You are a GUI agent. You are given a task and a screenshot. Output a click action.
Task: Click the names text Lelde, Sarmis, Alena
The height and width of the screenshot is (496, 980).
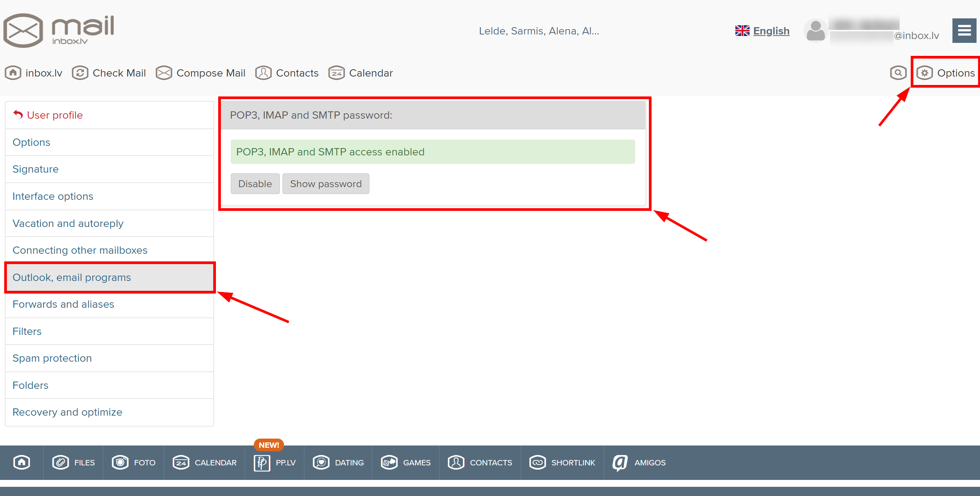click(539, 31)
